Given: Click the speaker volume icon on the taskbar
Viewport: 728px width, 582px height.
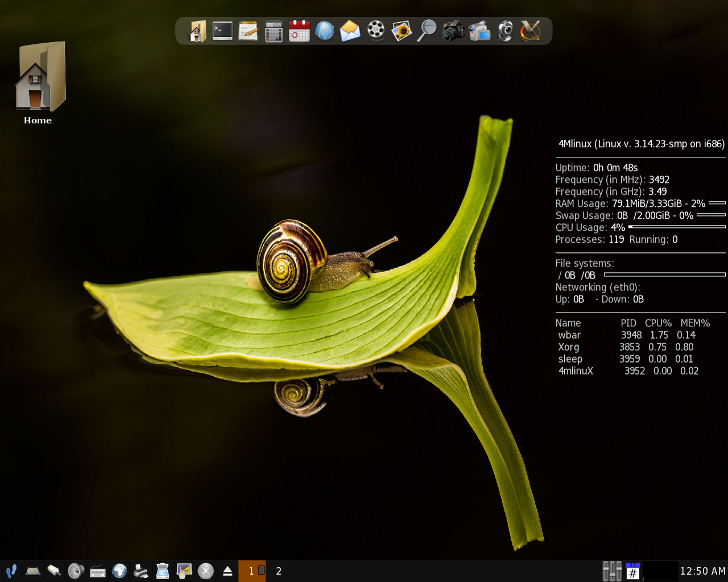Looking at the screenshot, I should [x=76, y=571].
